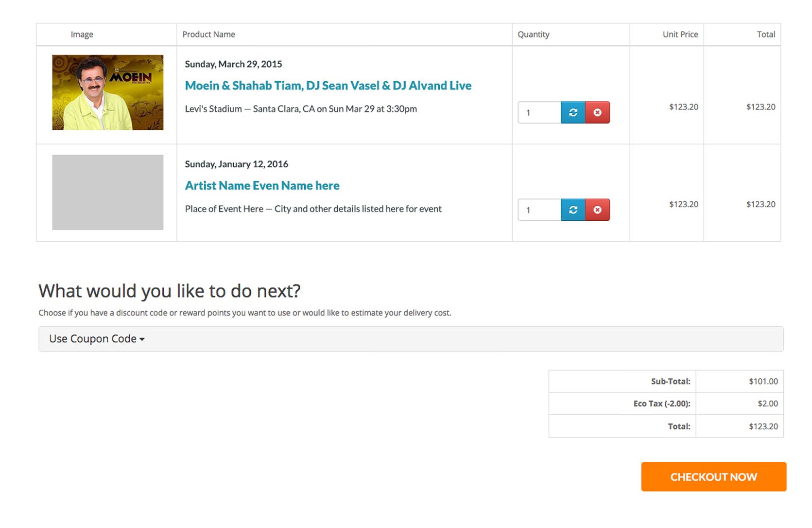Delete the Artist Name Even Name item
The width and height of the screenshot is (812, 528).
pos(597,210)
